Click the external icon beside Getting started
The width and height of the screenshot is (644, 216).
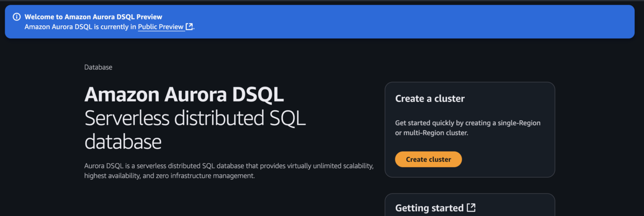tap(471, 207)
